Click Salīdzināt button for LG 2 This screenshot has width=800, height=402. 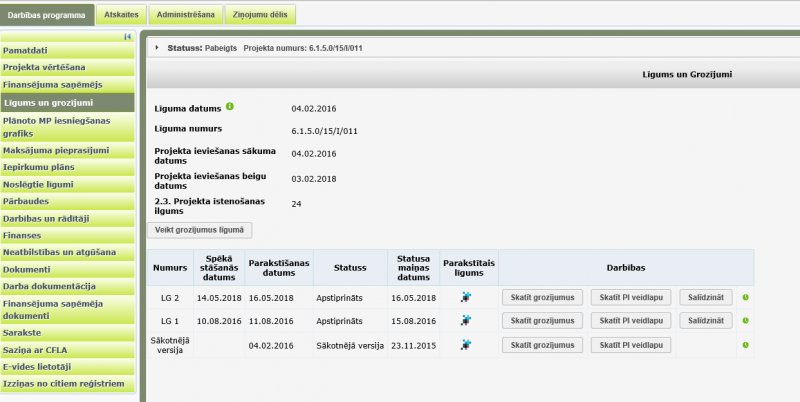706,297
